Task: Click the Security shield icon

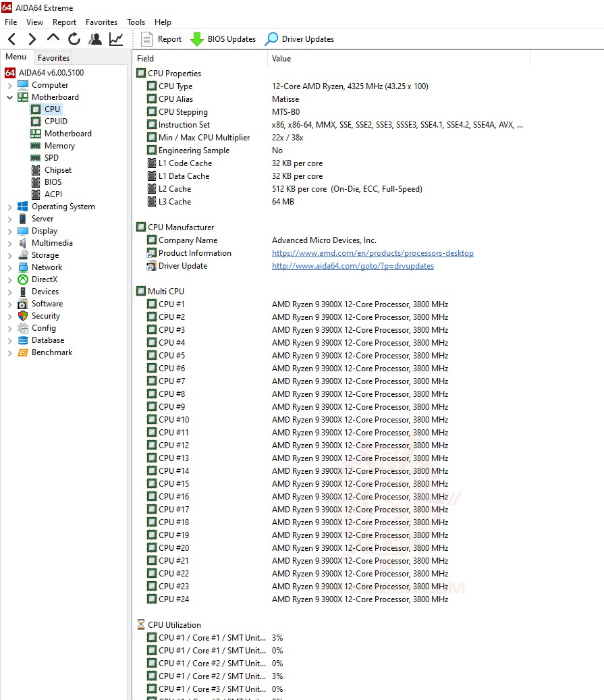Action: (23, 316)
